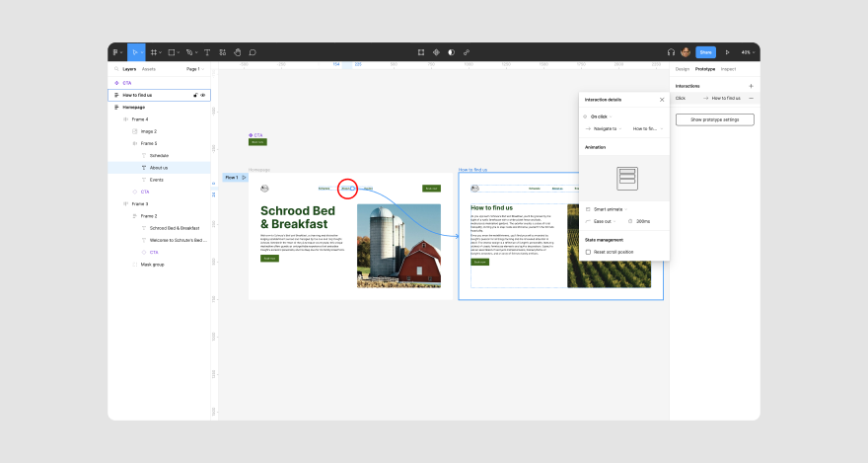Switch to the Assets tab
This screenshot has height=463, width=868.
click(x=148, y=69)
